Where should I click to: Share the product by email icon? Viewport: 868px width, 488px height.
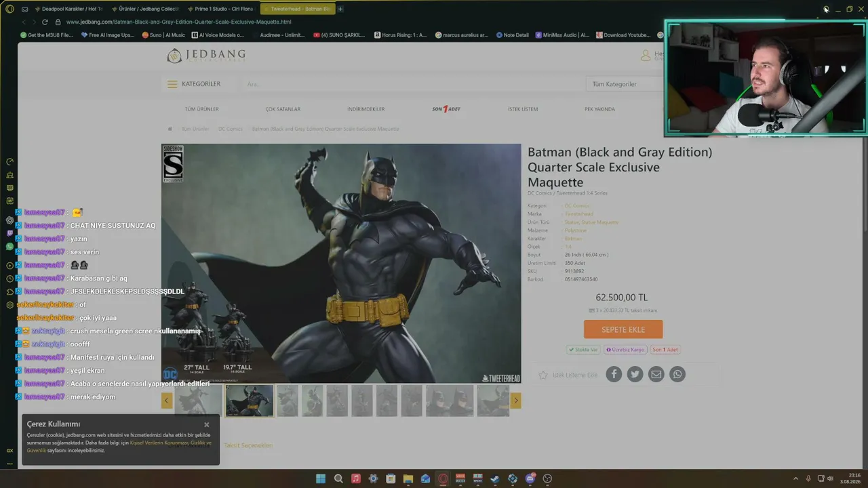point(656,374)
